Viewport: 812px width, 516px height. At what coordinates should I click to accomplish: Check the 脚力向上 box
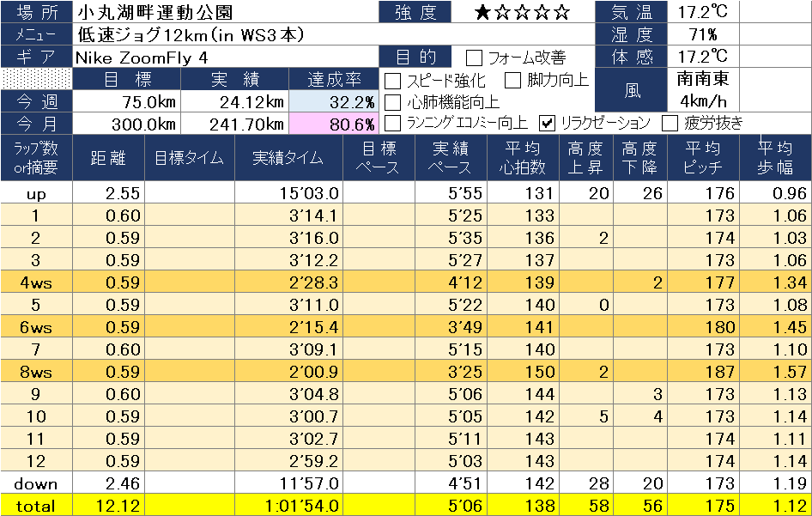pyautogui.click(x=513, y=81)
